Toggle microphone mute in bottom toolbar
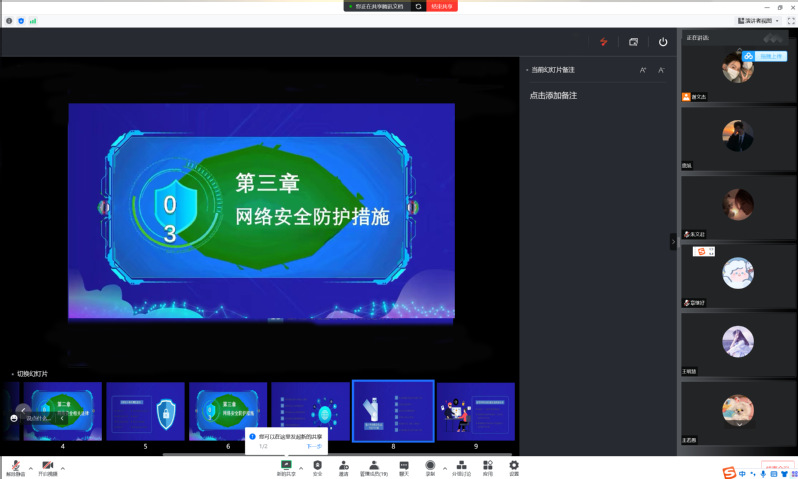 click(x=16, y=467)
